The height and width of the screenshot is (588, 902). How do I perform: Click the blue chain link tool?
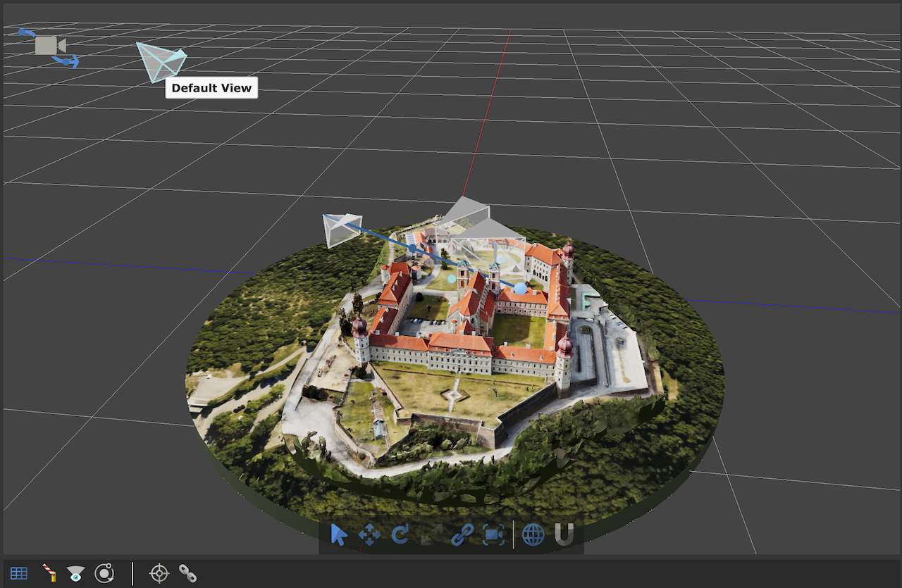click(461, 535)
